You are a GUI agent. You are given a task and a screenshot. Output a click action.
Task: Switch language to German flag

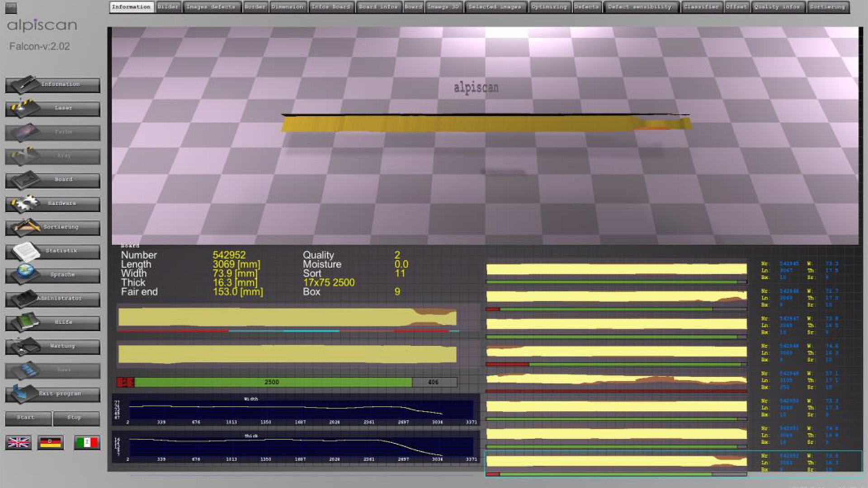pyautogui.click(x=50, y=442)
